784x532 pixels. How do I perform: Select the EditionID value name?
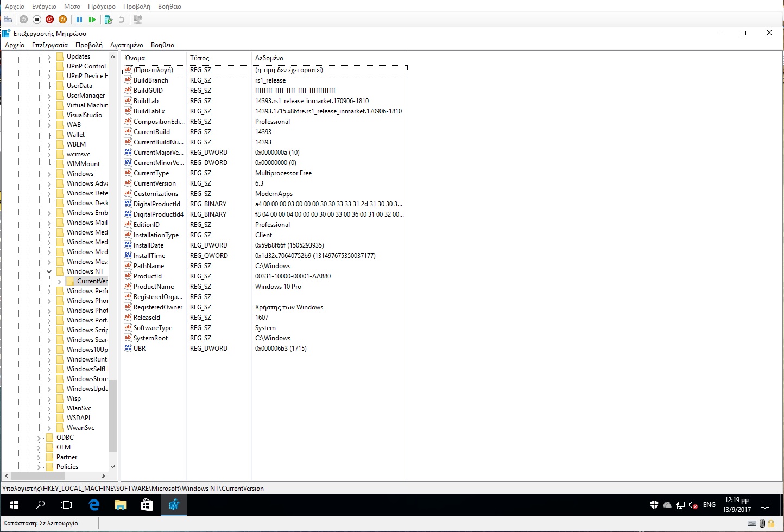147,225
